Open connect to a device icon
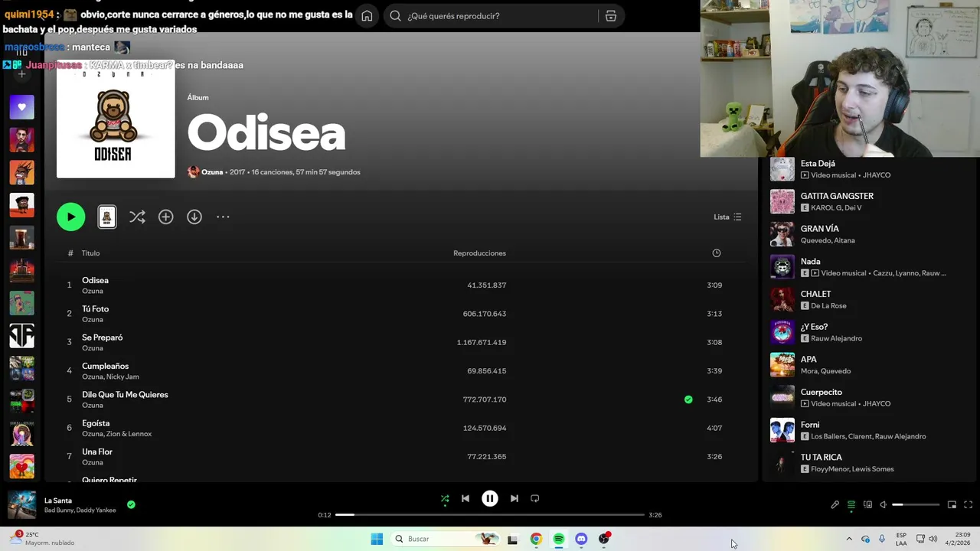The width and height of the screenshot is (980, 551). 867,505
